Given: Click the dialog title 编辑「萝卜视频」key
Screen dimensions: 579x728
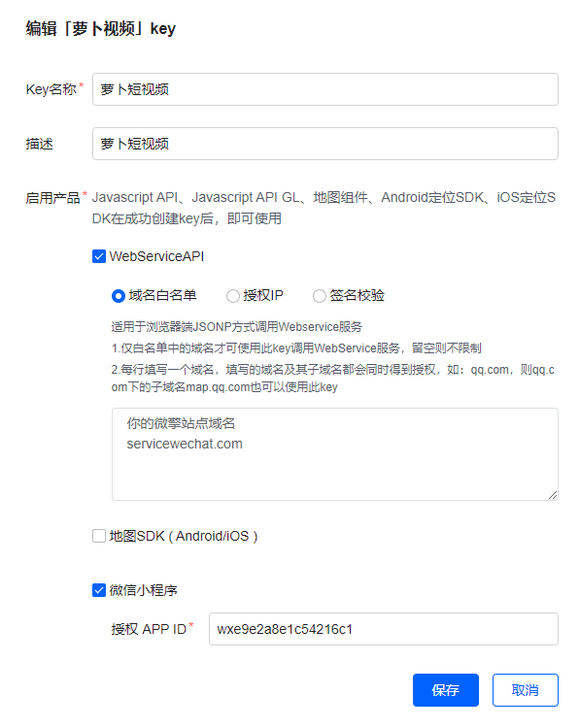Looking at the screenshot, I should [101, 29].
